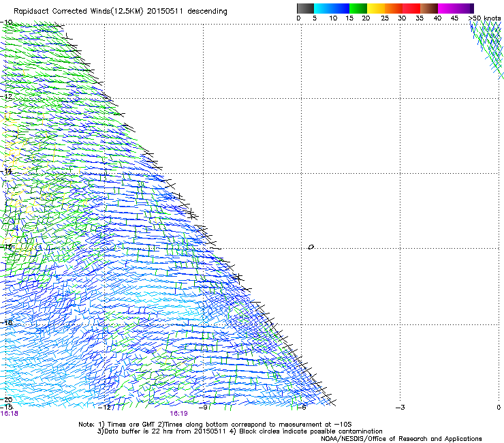Image resolution: width=504 pixels, height=443 pixels.
Task: Click the "16:18" purple time label
Action: (x=10, y=414)
